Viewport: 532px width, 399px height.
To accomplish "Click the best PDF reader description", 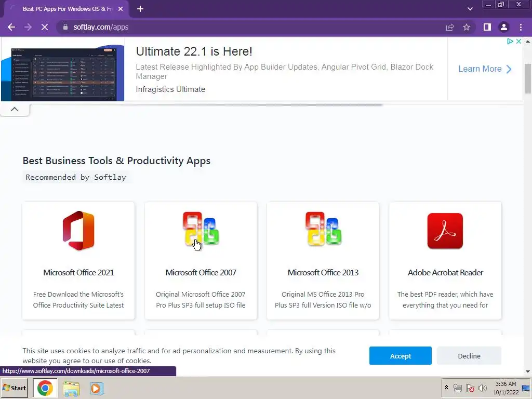I will pos(445,300).
